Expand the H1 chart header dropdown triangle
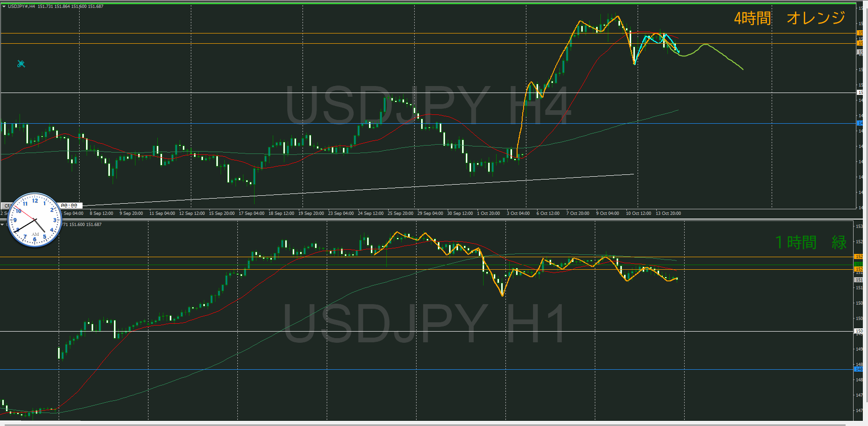The height and width of the screenshot is (426, 868). (x=2, y=225)
